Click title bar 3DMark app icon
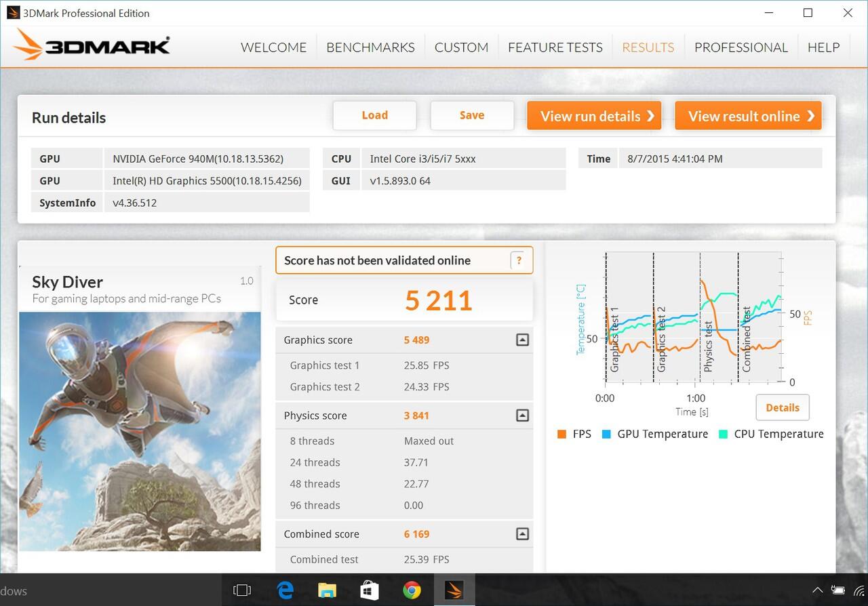868x606 pixels. (12, 13)
